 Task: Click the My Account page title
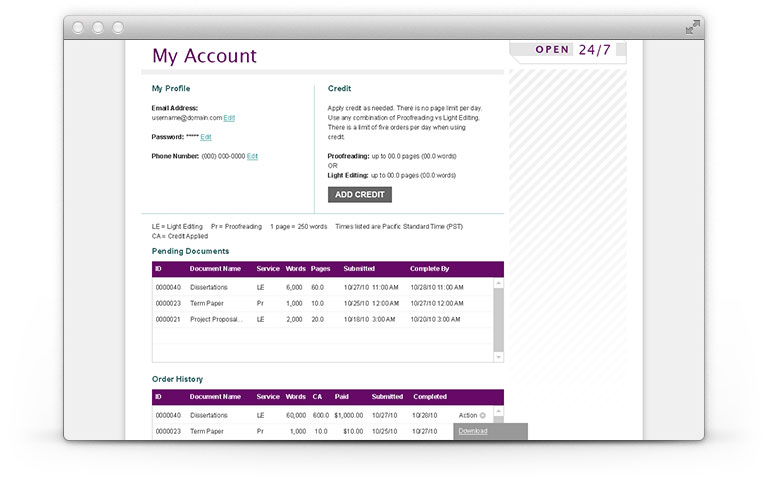coord(204,56)
